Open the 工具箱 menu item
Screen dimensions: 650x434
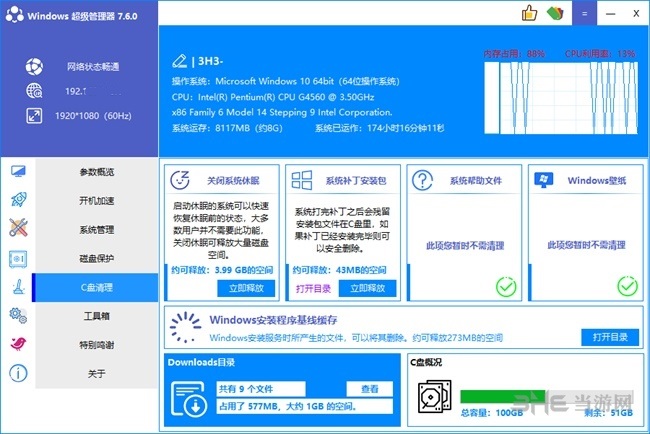click(96, 316)
